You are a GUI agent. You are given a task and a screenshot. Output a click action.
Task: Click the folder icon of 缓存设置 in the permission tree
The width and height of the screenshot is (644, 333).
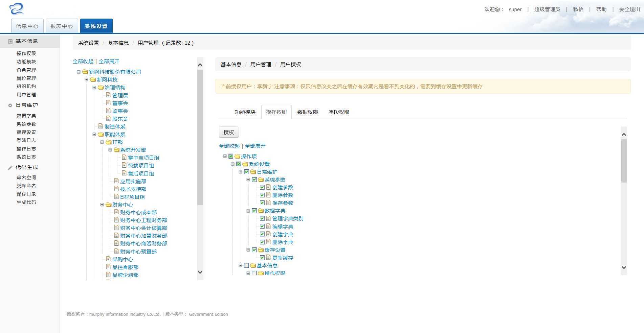tap(261, 250)
